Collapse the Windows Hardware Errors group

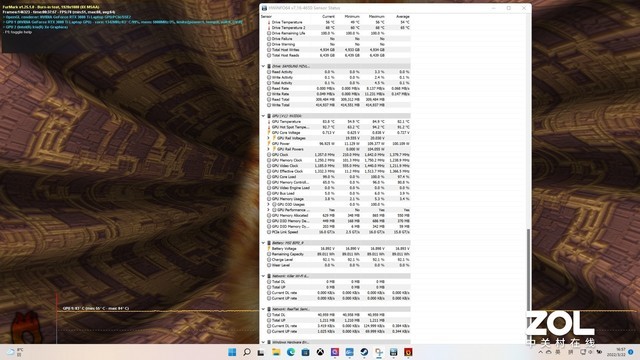[x=263, y=342]
